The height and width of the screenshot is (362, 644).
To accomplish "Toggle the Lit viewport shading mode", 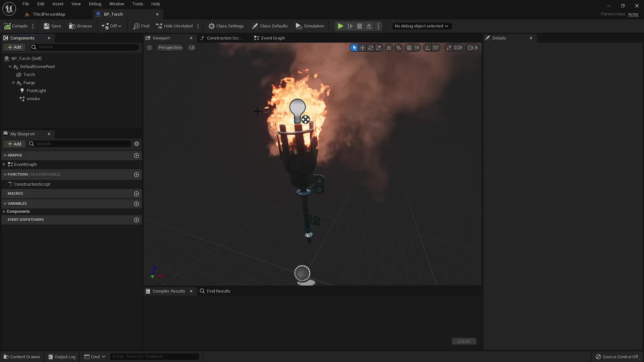I will click(191, 48).
